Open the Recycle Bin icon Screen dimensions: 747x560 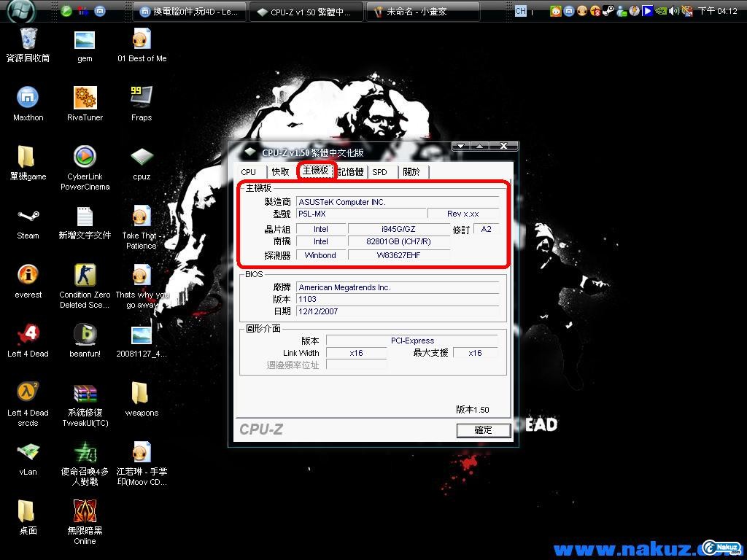[28, 39]
